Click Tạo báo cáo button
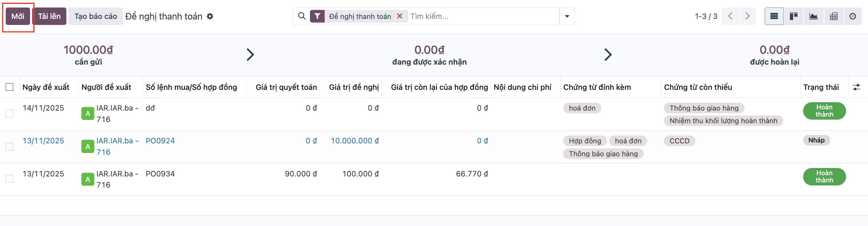 click(x=96, y=16)
